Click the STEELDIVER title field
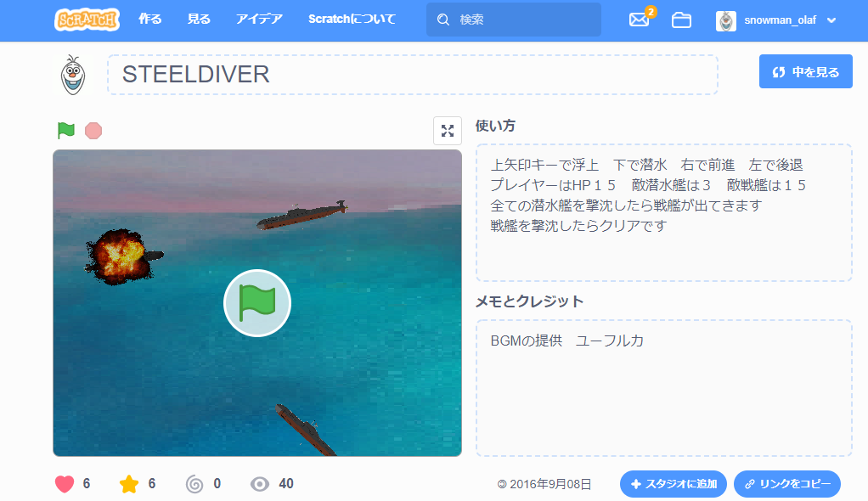Screen dimensions: 868x501 coord(413,75)
